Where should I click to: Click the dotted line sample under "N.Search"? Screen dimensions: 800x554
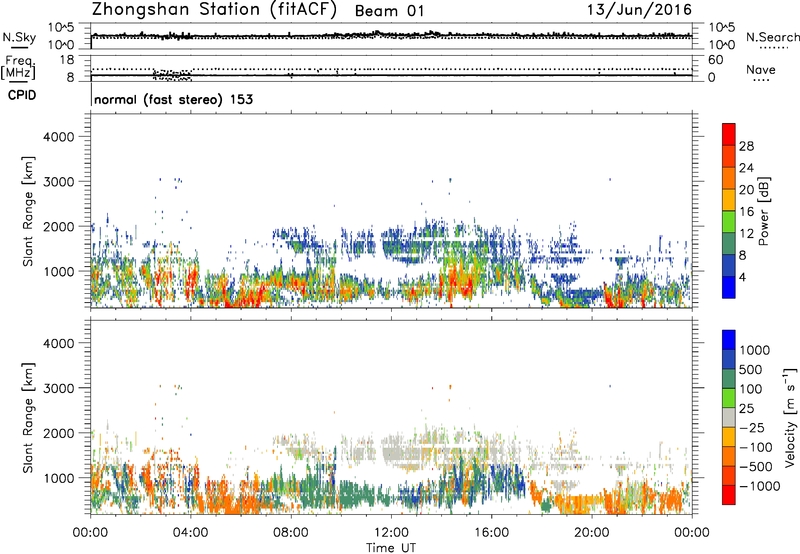coord(774,48)
